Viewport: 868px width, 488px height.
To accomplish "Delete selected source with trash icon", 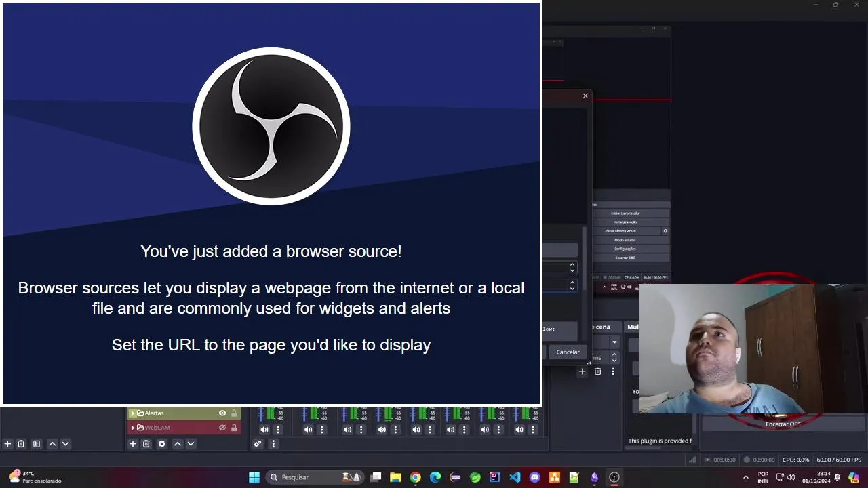I will click(x=146, y=444).
